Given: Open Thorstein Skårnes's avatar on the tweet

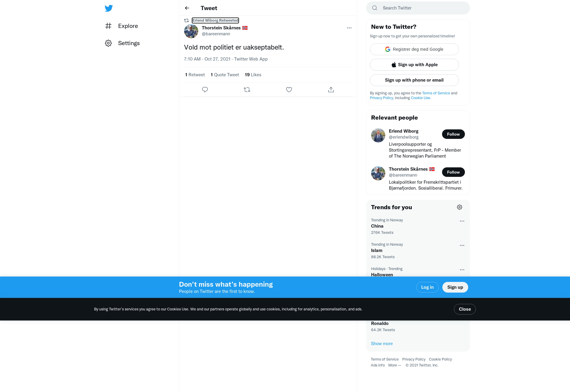Looking at the screenshot, I should pyautogui.click(x=191, y=31).
